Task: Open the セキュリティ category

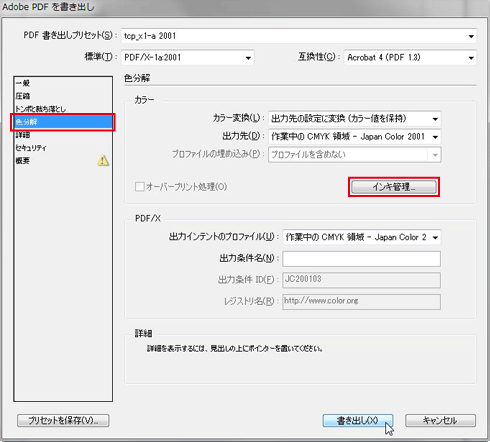Action: [31, 148]
